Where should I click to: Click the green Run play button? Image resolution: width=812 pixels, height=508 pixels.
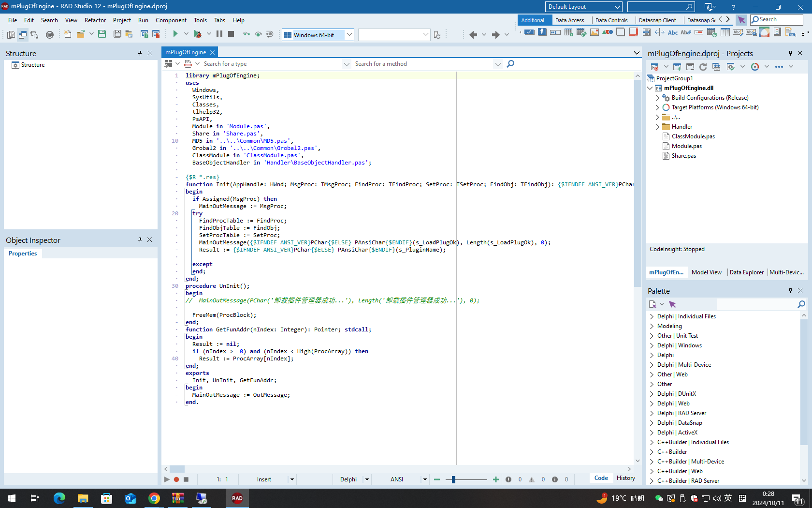175,34
